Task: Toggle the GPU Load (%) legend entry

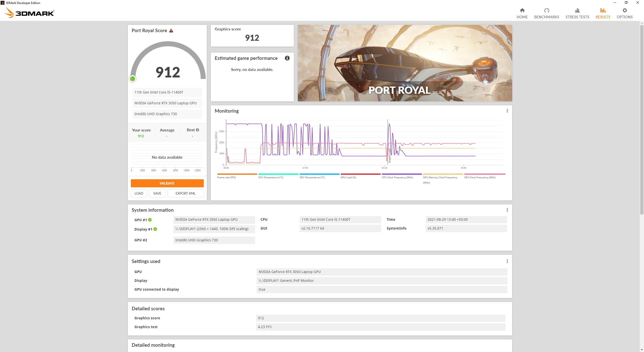Action: tap(360, 176)
